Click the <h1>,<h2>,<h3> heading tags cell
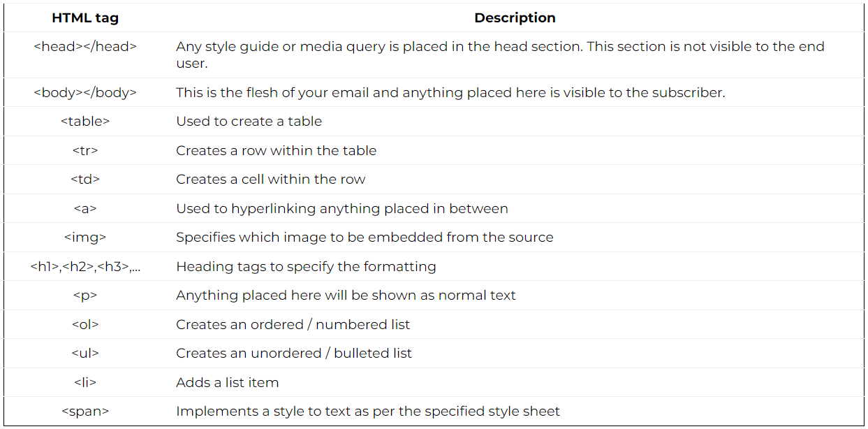The image size is (868, 429). click(x=85, y=266)
